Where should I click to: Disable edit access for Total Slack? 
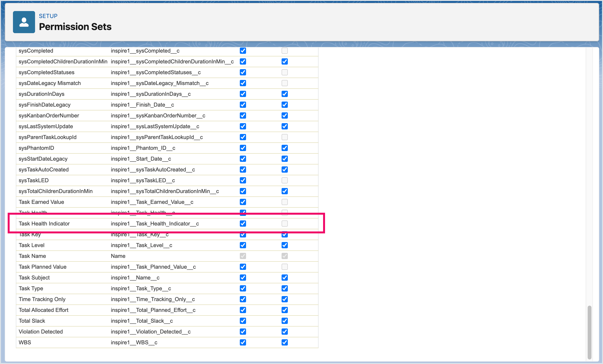(x=284, y=321)
